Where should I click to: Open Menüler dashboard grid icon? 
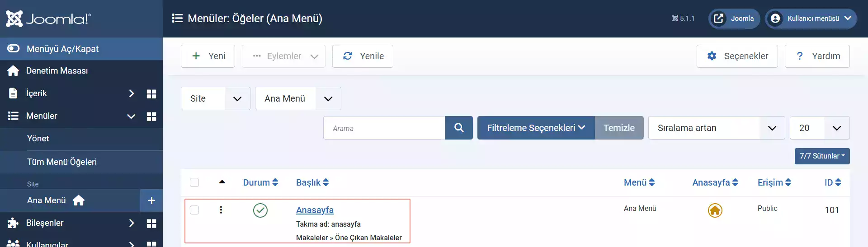click(151, 116)
